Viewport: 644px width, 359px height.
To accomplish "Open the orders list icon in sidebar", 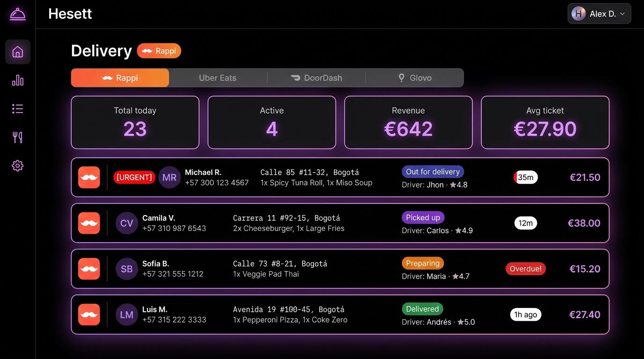I will tap(18, 109).
